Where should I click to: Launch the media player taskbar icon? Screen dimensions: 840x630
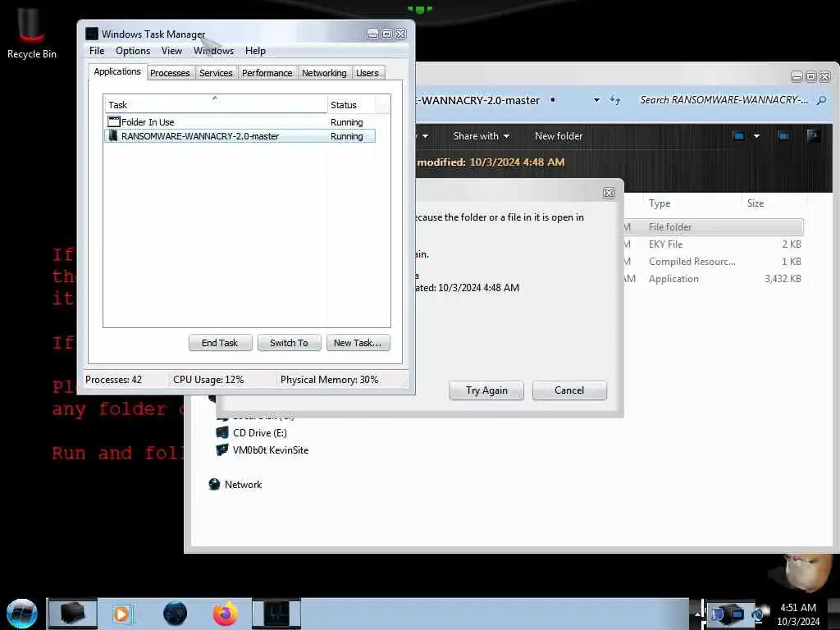click(x=121, y=614)
